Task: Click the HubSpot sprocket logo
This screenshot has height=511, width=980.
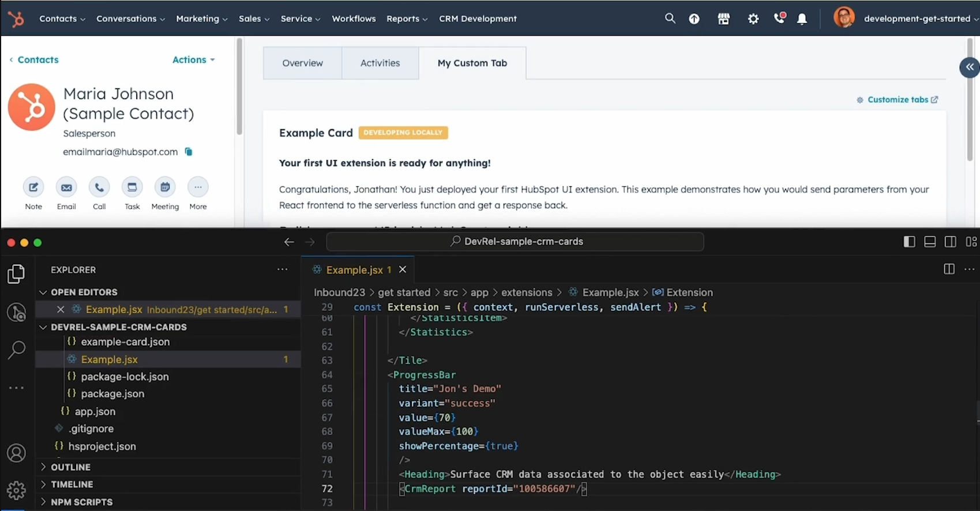Action: [16, 18]
